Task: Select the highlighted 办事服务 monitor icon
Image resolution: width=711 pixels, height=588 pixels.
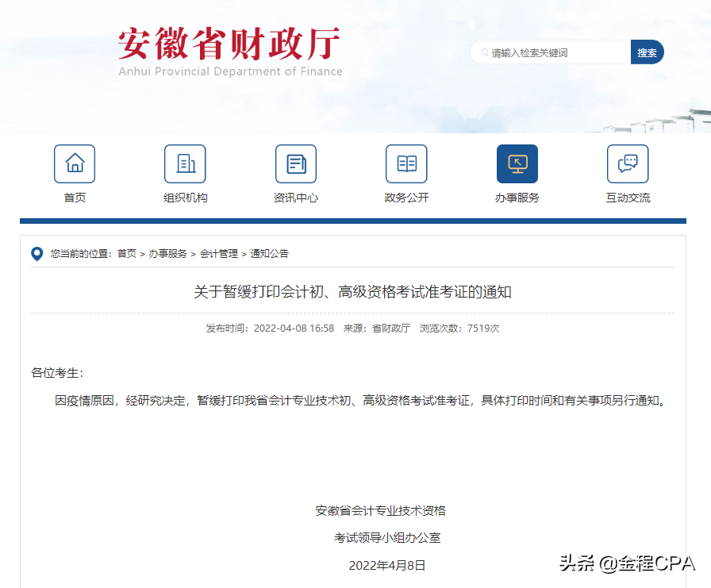Action: point(517,163)
